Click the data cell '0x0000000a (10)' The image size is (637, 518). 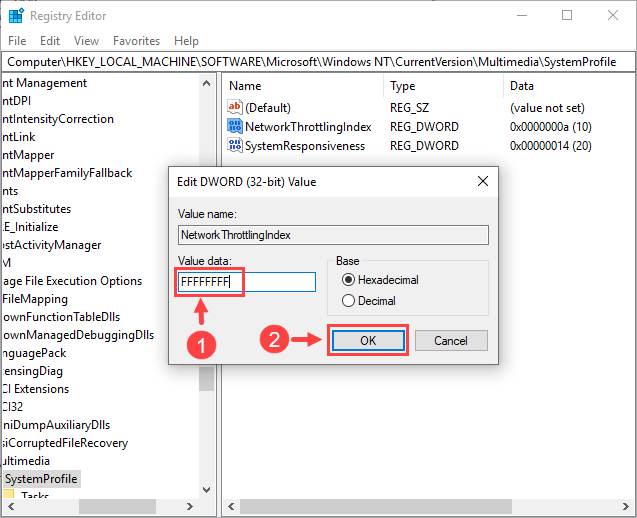550,127
